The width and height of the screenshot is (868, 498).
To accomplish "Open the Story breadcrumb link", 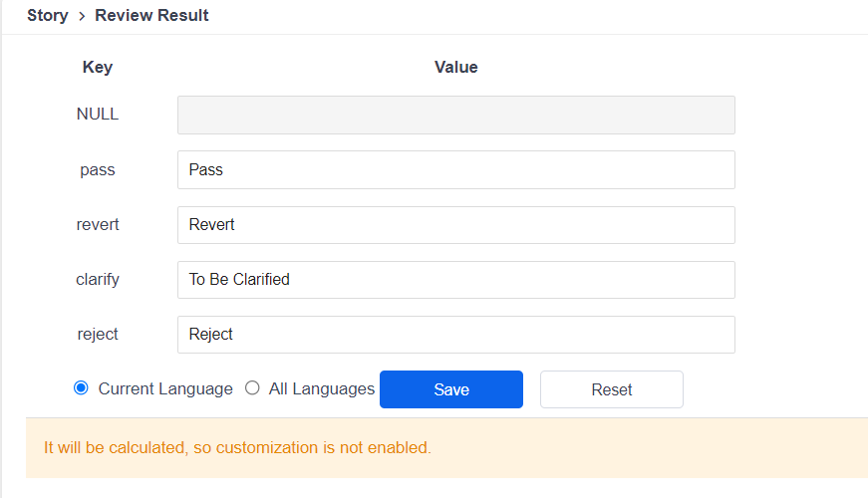I will click(x=48, y=16).
